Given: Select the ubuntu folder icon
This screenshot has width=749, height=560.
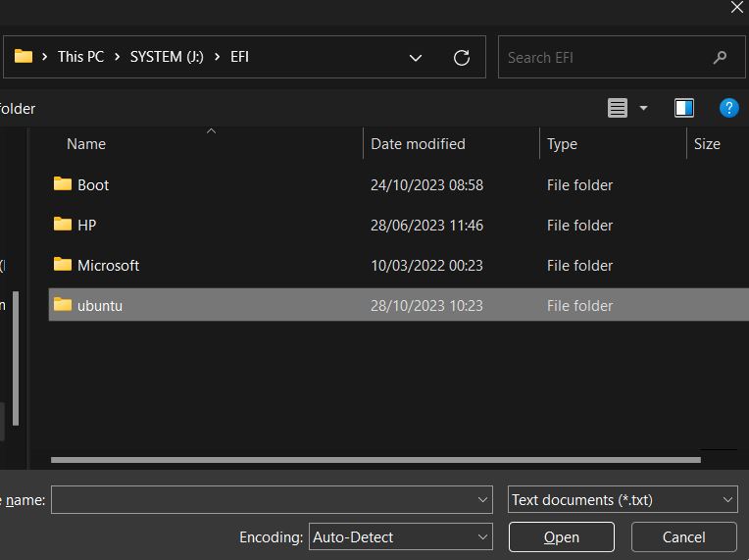Looking at the screenshot, I should pos(63,304).
